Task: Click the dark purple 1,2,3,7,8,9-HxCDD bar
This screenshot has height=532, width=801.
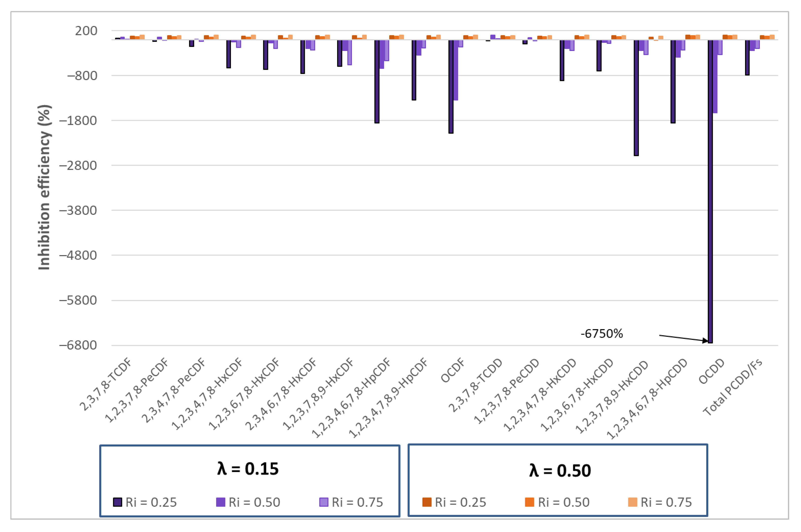Action: pos(636,98)
